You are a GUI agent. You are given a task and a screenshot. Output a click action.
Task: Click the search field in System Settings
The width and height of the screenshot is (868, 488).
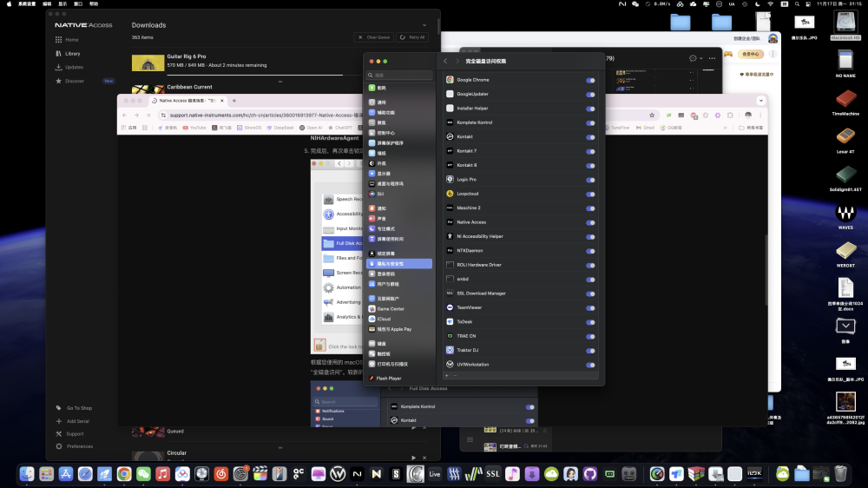coord(399,75)
